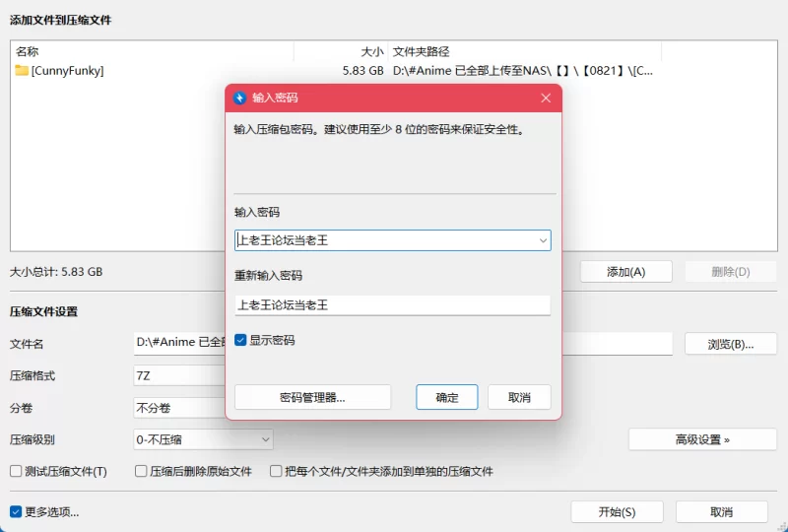Enable 测试压缩文件(T) checkbox
This screenshot has width=788, height=532.
coord(16,471)
